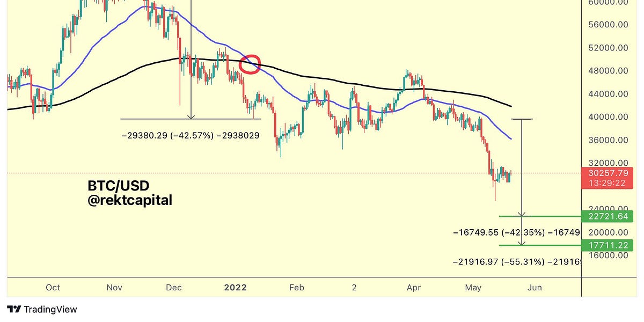Image resolution: width=644 pixels, height=322 pixels.
Task: Click the Feb label on time axis
Action: [296, 288]
